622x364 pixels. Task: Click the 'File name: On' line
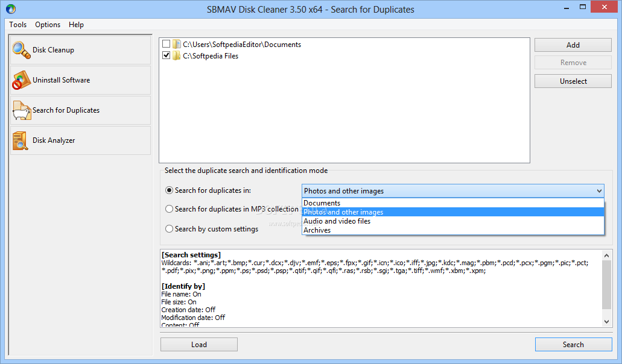(x=181, y=294)
